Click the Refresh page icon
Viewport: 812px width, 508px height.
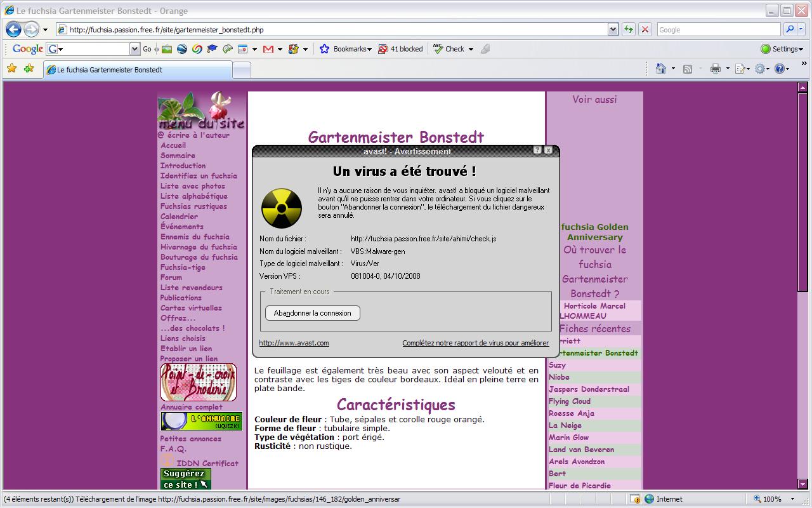(x=628, y=29)
